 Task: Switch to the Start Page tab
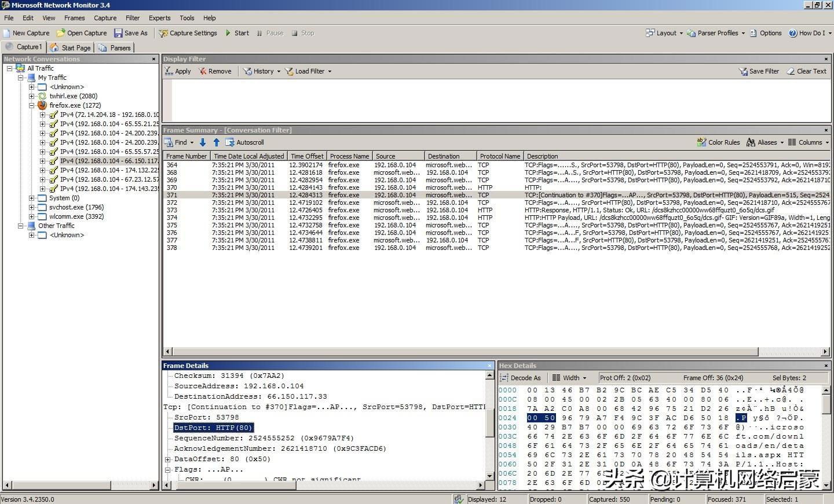pyautogui.click(x=71, y=47)
